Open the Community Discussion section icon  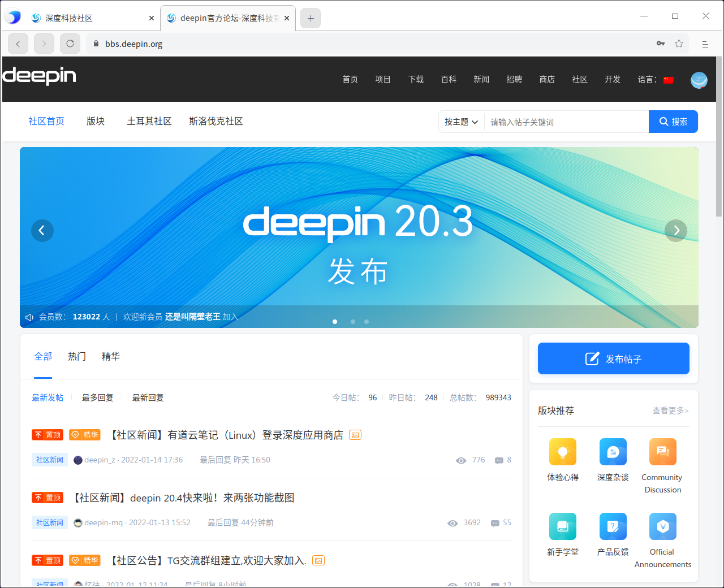(x=662, y=452)
